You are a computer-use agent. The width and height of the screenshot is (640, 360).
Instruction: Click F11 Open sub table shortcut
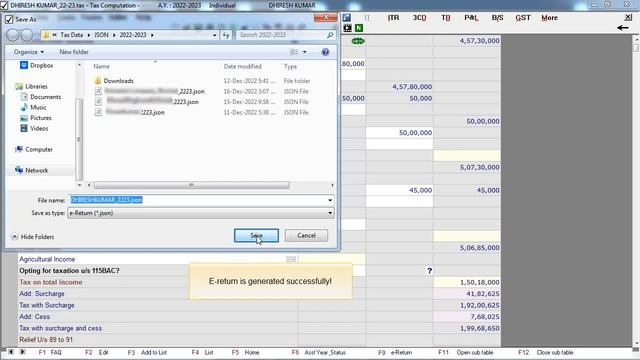click(x=466, y=352)
